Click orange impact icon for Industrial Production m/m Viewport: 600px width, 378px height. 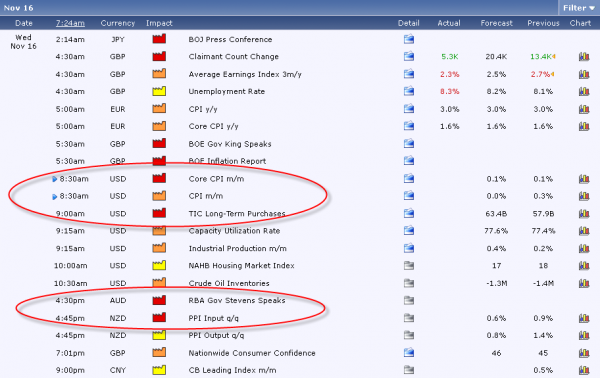159,248
